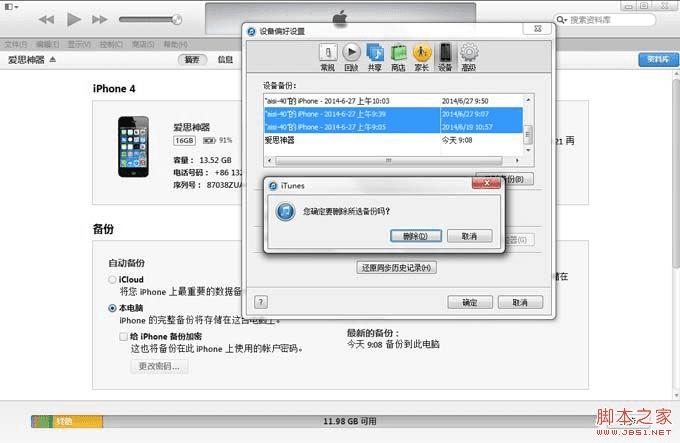Select backup row dated 上午10:03
Screen dimensions: 680x443
click(x=393, y=101)
